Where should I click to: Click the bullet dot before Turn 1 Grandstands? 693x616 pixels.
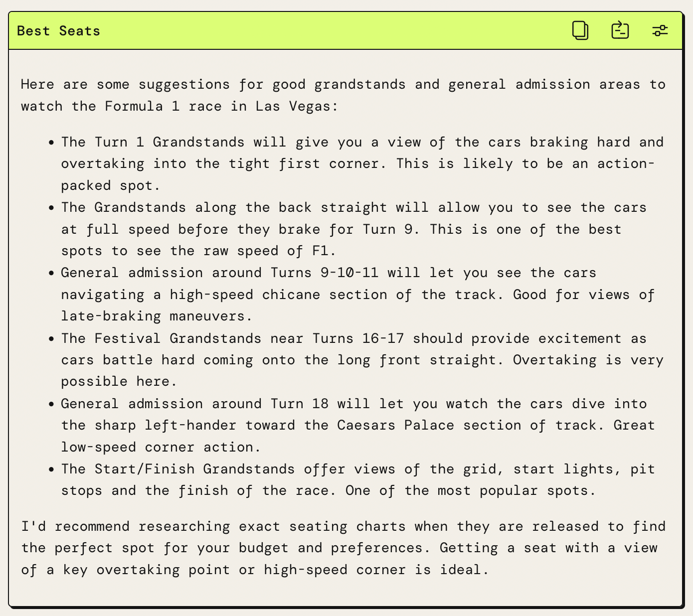[x=51, y=143]
